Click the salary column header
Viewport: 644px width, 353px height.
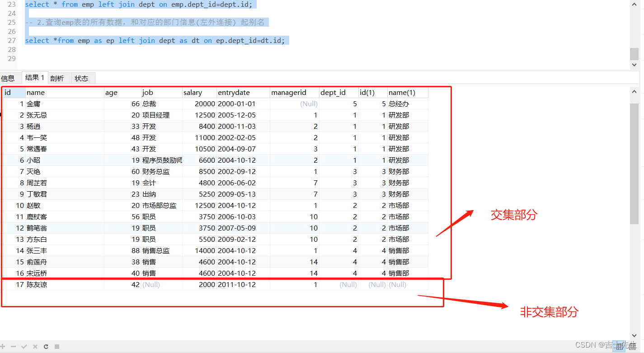200,92
